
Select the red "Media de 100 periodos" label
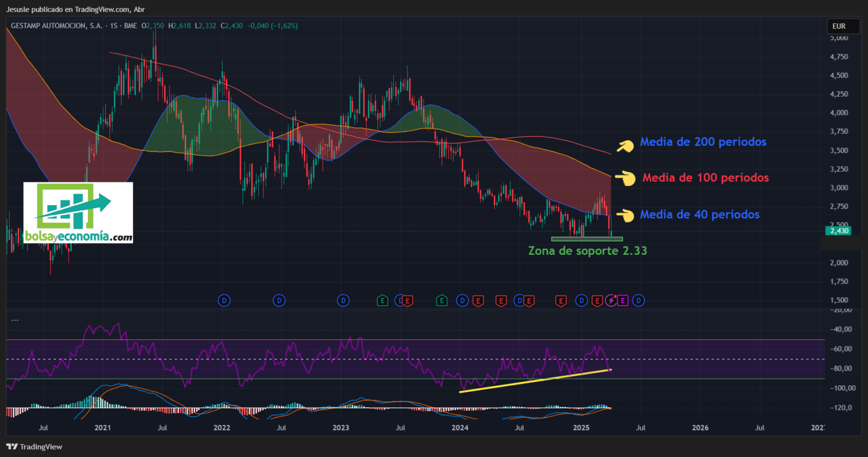705,178
